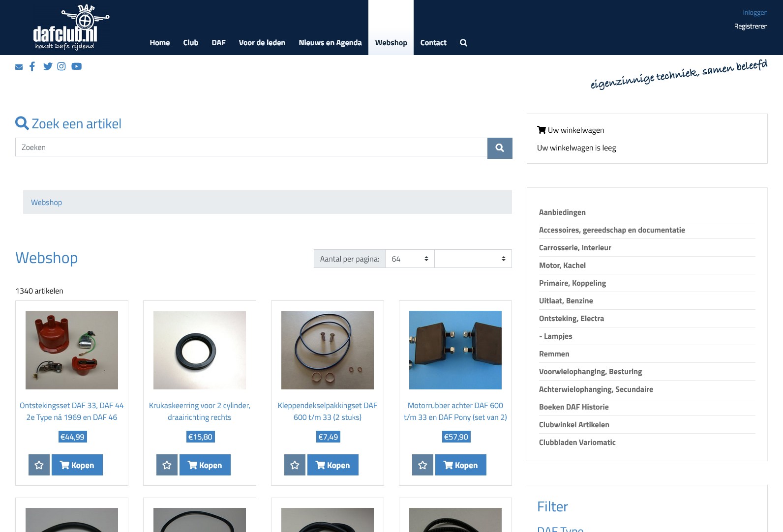Click Kopen for Motorrubber achter DAF 600
Image resolution: width=783 pixels, height=532 pixels.
pos(461,465)
